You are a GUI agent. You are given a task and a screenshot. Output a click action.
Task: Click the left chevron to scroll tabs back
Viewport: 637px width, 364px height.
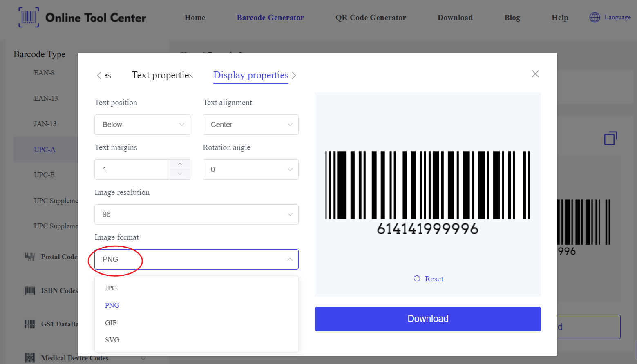[x=99, y=75]
